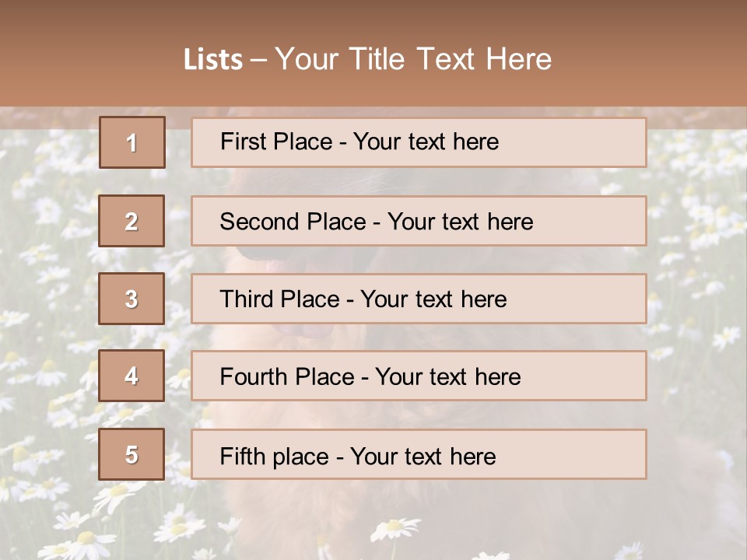This screenshot has width=747, height=560.
Task: Select the number 2 square
Action: tap(132, 221)
